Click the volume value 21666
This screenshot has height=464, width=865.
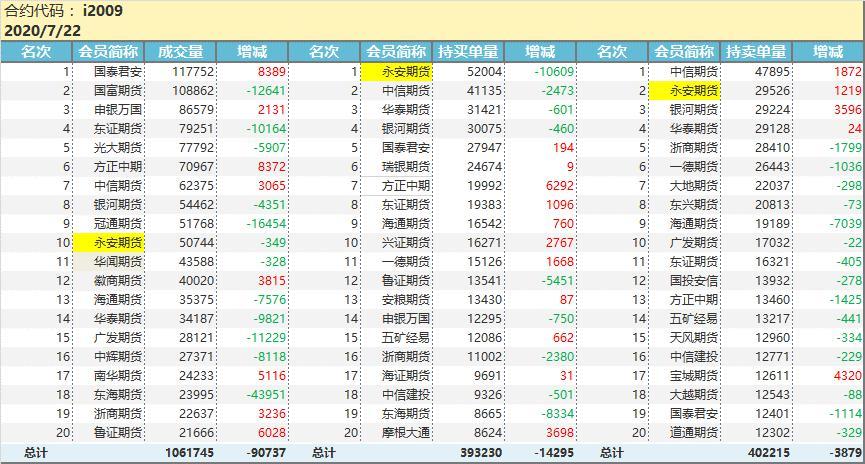(x=196, y=433)
